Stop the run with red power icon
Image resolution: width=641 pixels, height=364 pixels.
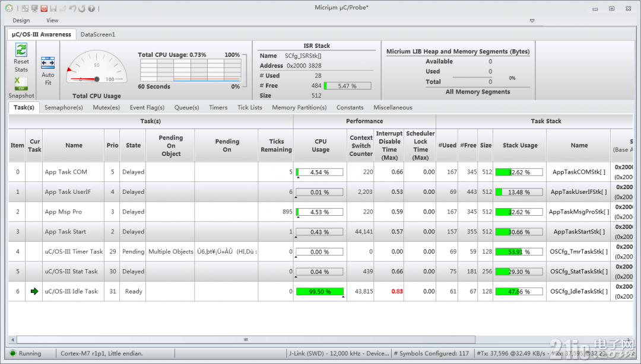point(44,8)
